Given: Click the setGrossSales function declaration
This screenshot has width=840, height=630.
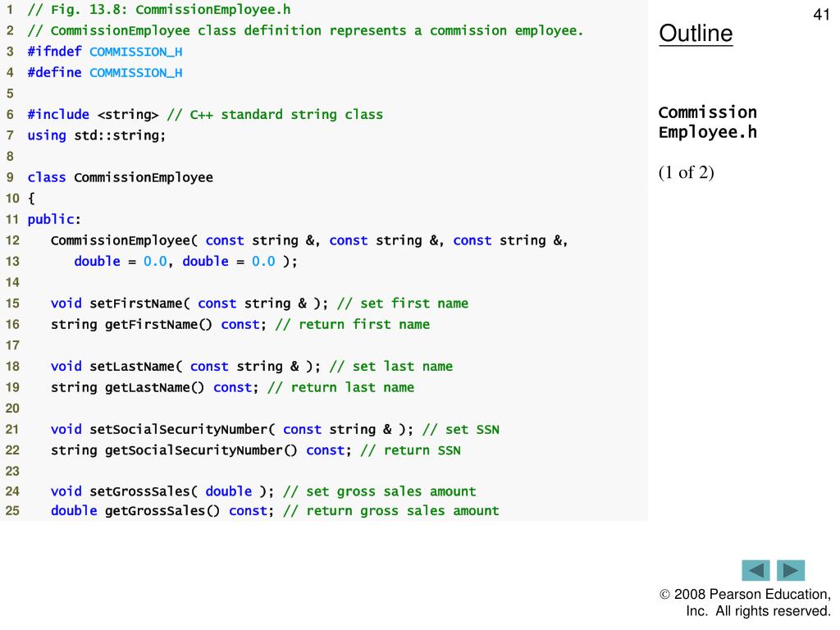Looking at the screenshot, I should coord(162,491).
